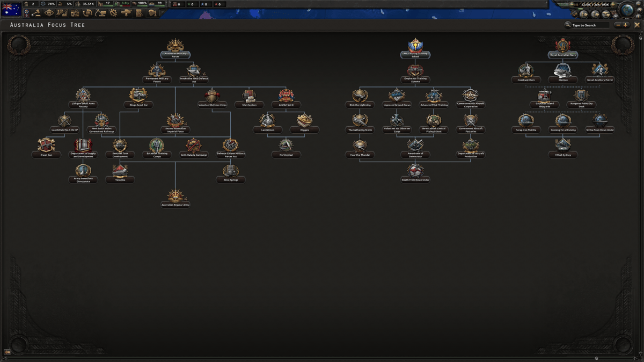Zoom in the focus tree with plus button
Image resolution: width=644 pixels, height=362 pixels.
click(x=625, y=25)
